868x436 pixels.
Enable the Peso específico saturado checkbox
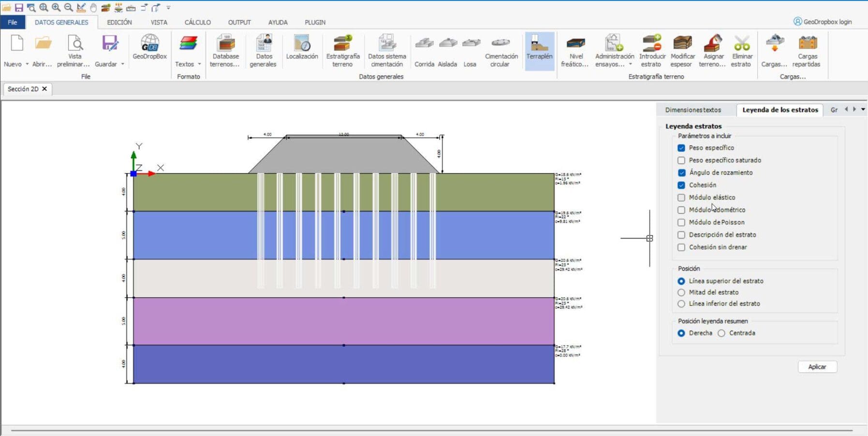(681, 160)
